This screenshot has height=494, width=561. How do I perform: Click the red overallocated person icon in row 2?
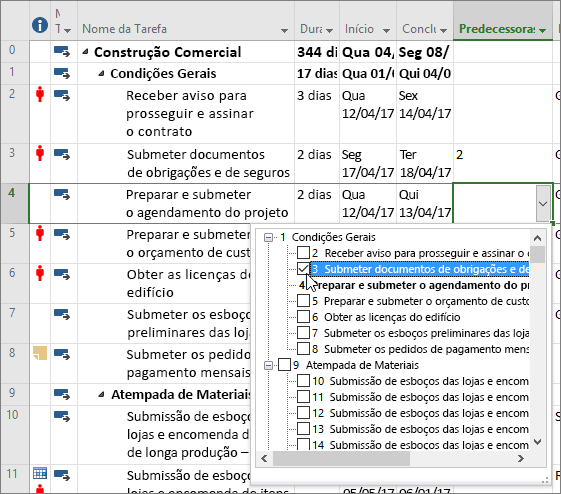(40, 94)
